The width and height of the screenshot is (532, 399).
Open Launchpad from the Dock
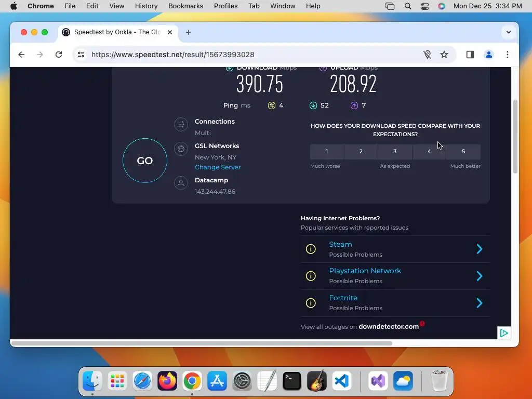pyautogui.click(x=117, y=381)
